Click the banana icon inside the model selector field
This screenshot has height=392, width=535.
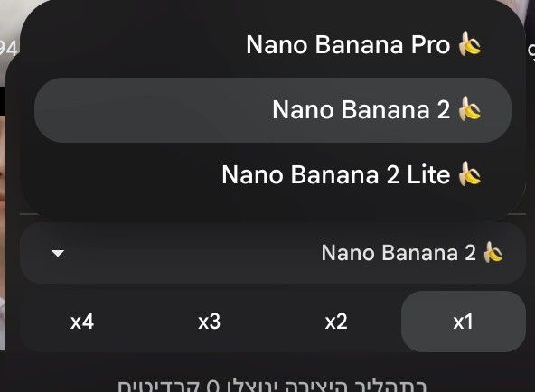point(493,252)
